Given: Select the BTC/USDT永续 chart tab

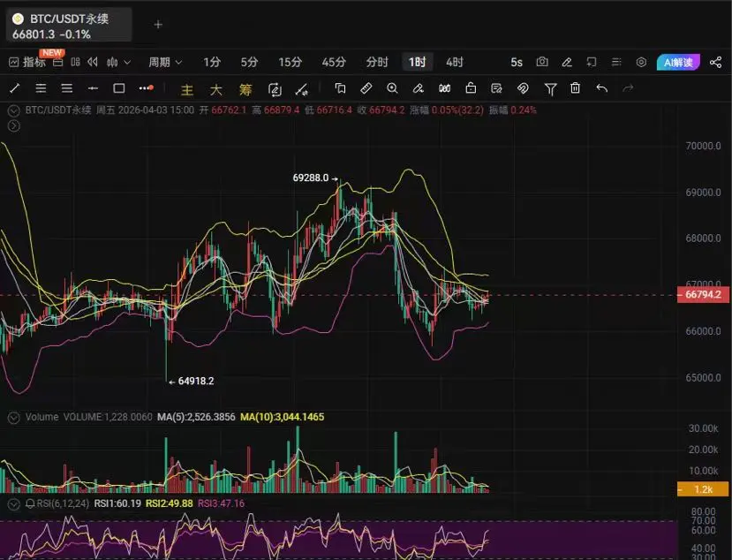Looking at the screenshot, I should click(69, 26).
